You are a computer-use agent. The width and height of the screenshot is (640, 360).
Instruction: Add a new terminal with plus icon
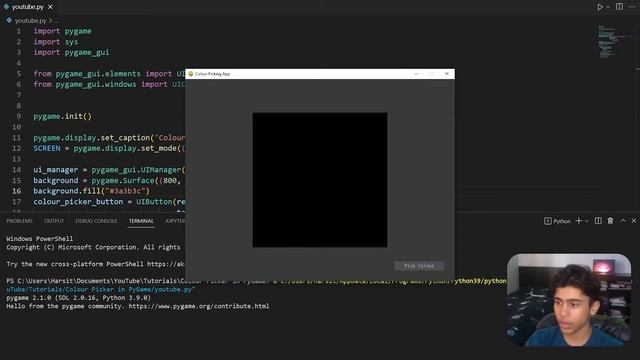[578, 221]
